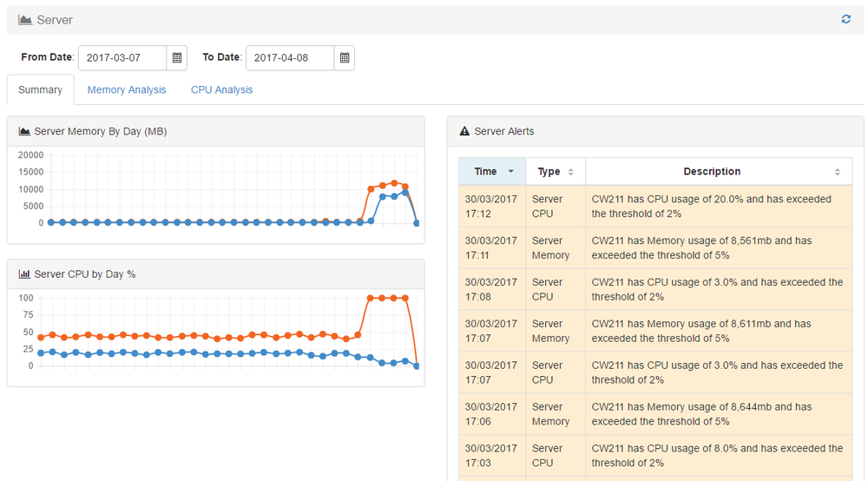Open the To Date calendar picker
The width and height of the screenshot is (868, 481).
[x=345, y=58]
